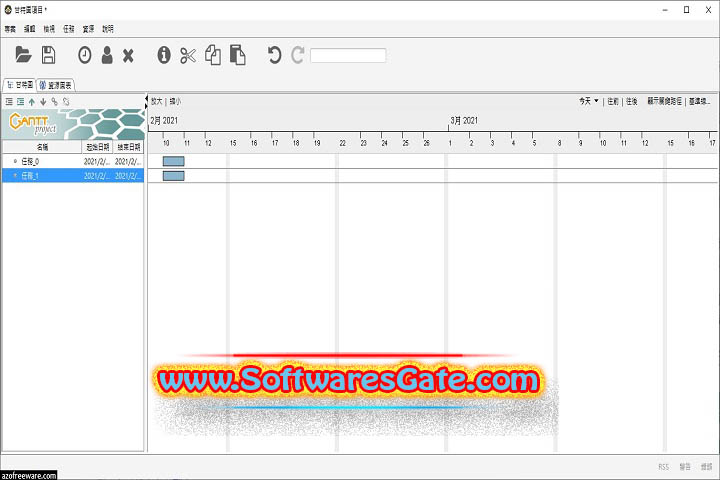Open the RSS indicator in the status bar
The width and height of the screenshot is (720, 480).
coord(664,467)
